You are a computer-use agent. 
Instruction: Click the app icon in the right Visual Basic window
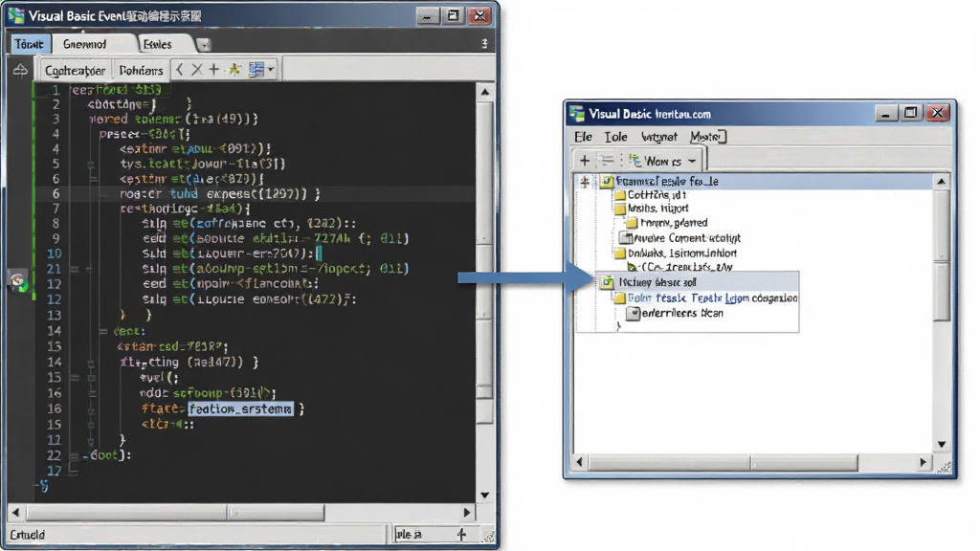577,114
